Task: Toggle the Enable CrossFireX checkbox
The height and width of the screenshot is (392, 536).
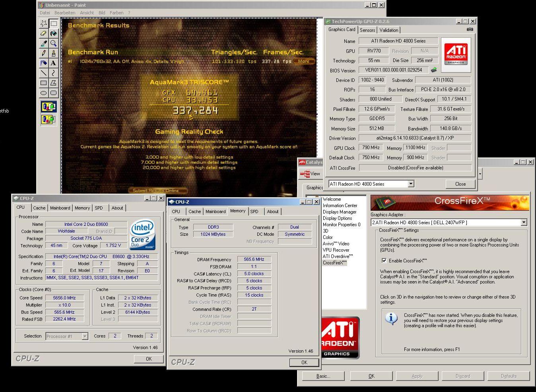Action: pos(384,260)
